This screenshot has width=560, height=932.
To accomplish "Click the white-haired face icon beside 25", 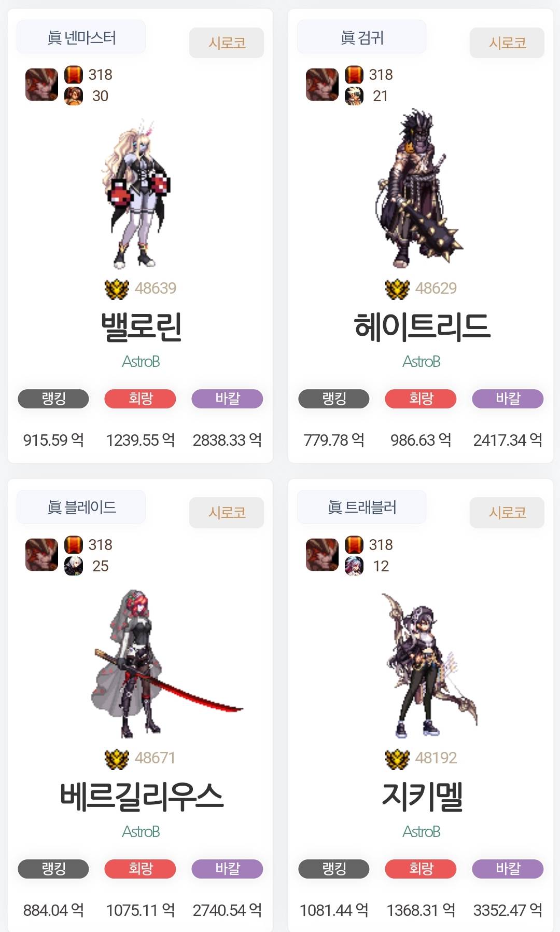I will click(74, 566).
